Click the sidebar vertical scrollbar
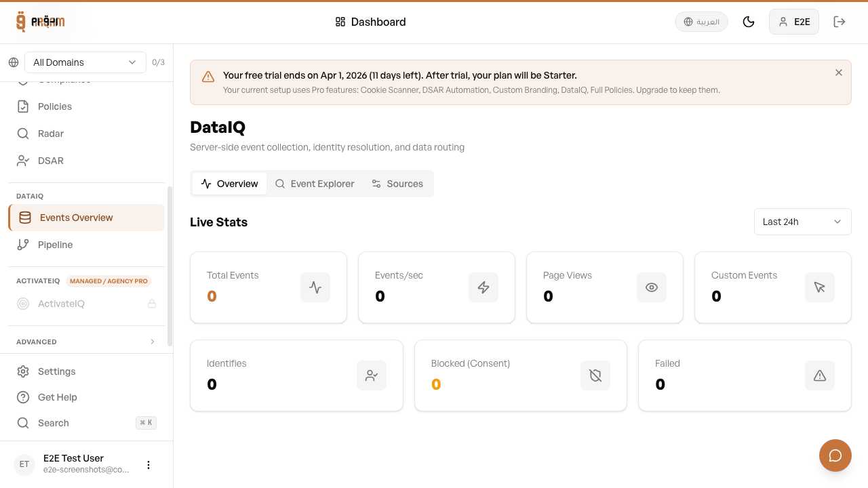This screenshot has height=488, width=868. [170, 266]
